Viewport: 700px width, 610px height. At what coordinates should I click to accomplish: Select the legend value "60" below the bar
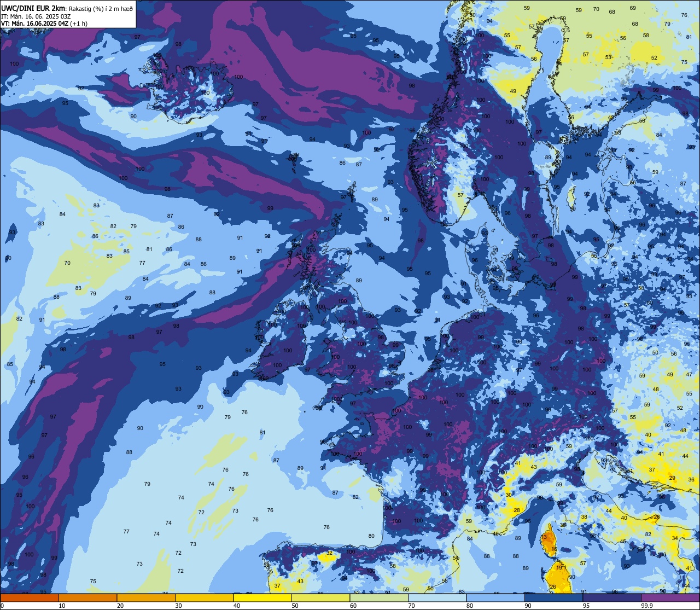tap(353, 606)
